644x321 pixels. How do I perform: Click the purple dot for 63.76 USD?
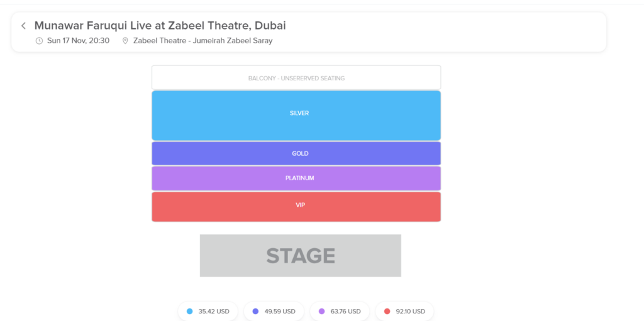[321, 311]
